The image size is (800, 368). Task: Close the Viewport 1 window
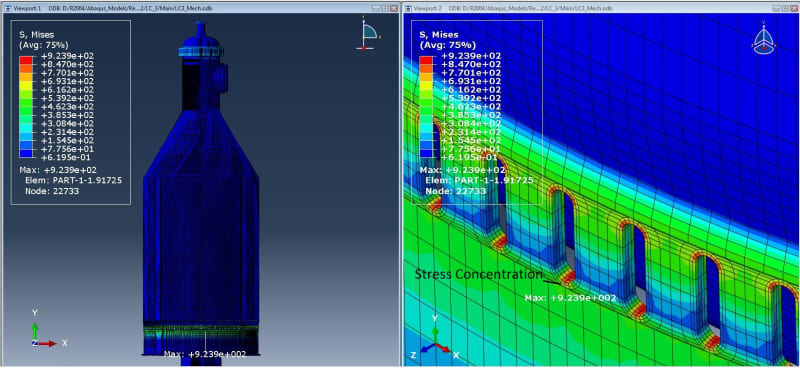click(x=393, y=9)
